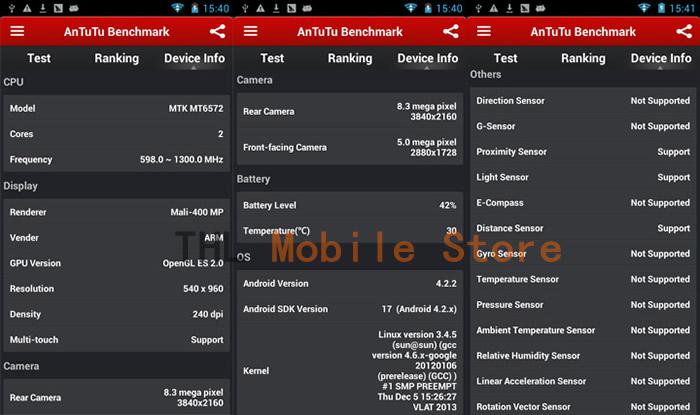The width and height of the screenshot is (700, 415).
Task: Tap Proximity Sensor row
Action: tap(583, 152)
